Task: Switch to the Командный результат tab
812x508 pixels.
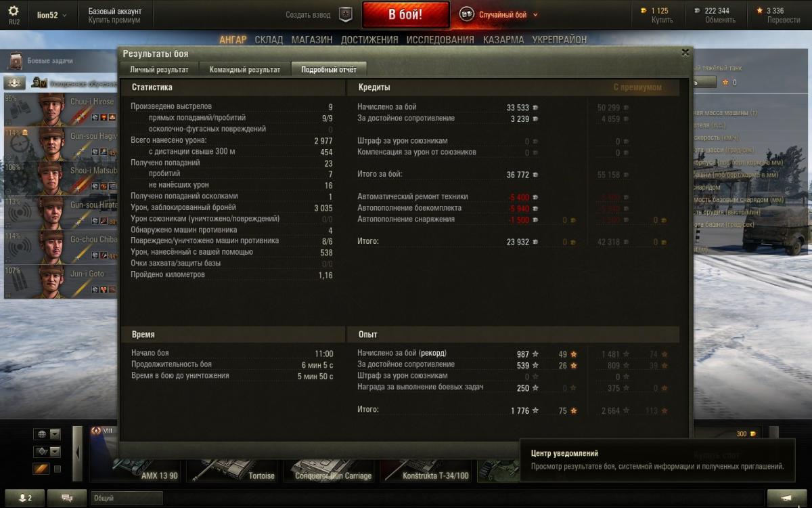Action: click(x=245, y=69)
